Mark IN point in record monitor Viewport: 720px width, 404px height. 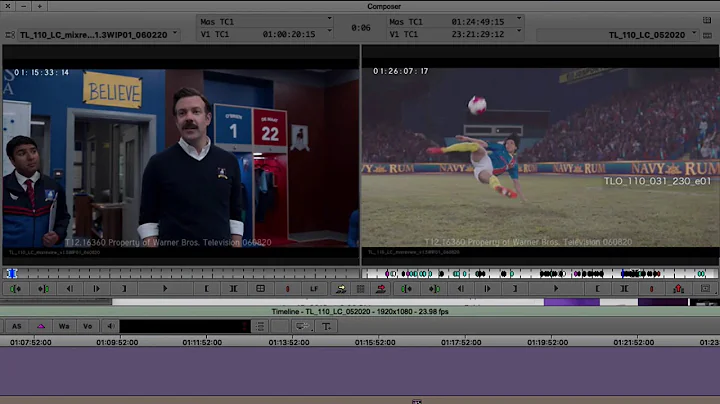pyautogui.click(x=597, y=289)
